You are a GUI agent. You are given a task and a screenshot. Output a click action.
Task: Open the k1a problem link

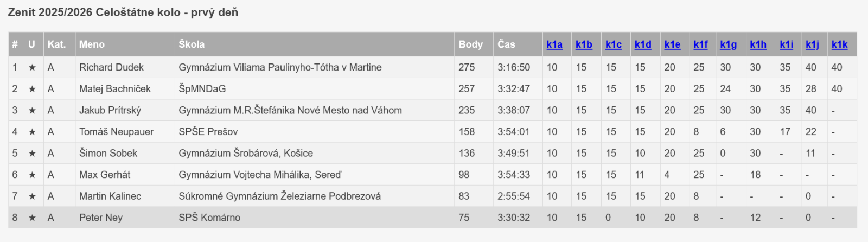[x=554, y=44]
